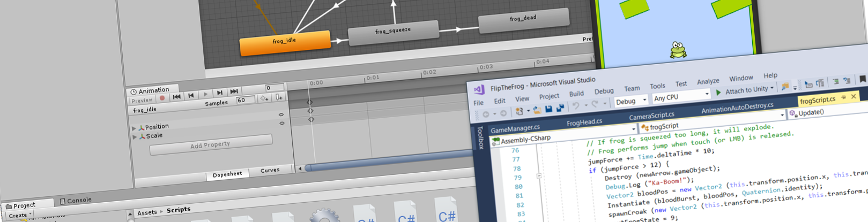Open the frogScript class dropdown
Viewport: 868px width, 222px height.
tap(783, 115)
